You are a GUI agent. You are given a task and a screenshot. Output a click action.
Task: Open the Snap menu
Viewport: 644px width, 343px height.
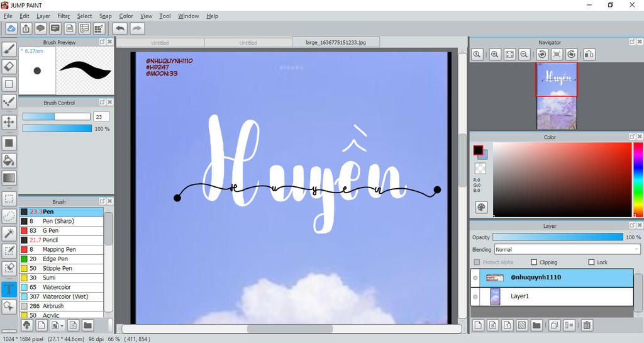[x=105, y=16]
